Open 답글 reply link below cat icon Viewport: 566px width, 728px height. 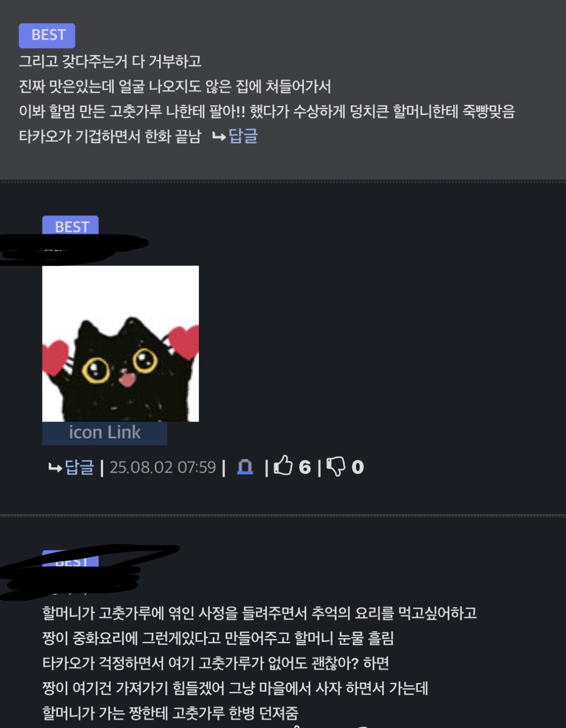tap(79, 467)
